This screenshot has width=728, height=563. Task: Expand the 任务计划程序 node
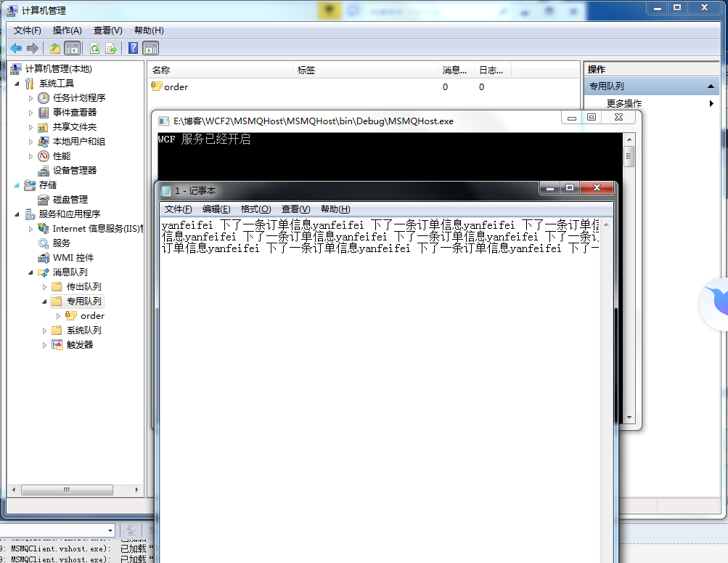(30, 99)
